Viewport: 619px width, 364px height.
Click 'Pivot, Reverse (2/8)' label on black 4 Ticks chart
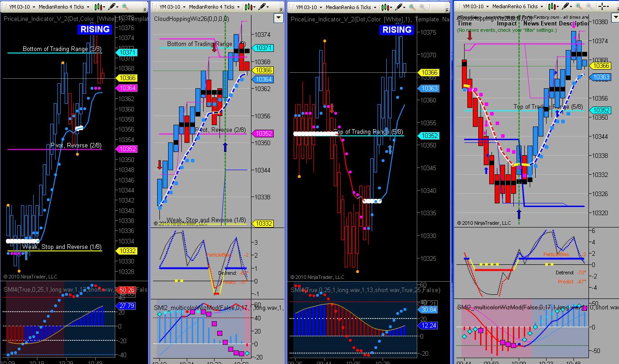point(76,145)
